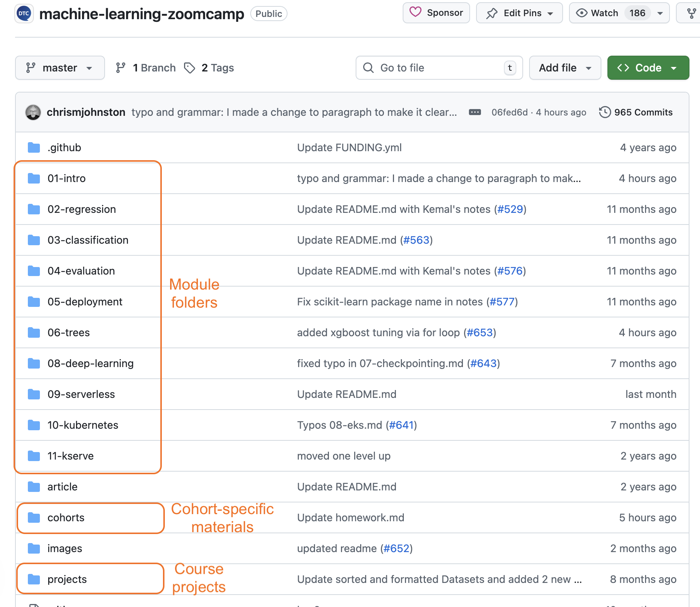The width and height of the screenshot is (700, 607).
Task: Open the 965 Commits history
Action: (x=636, y=112)
